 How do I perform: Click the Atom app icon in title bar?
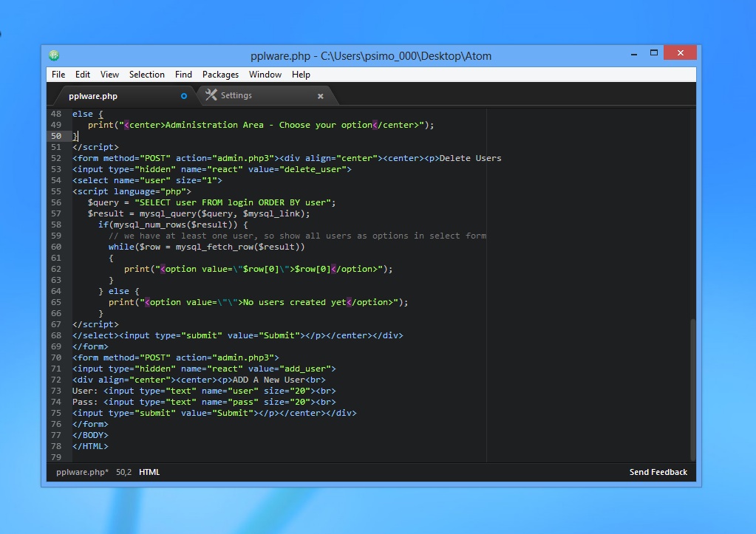point(54,55)
